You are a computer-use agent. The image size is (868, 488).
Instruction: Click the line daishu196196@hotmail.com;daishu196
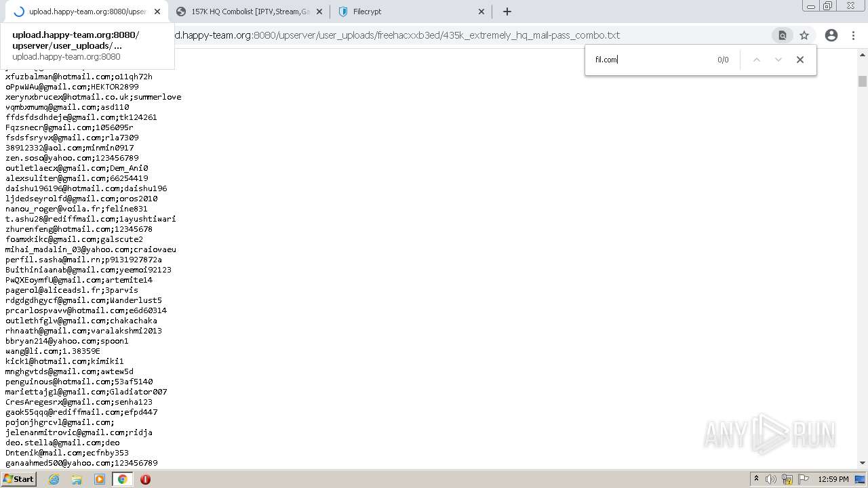(86, 188)
